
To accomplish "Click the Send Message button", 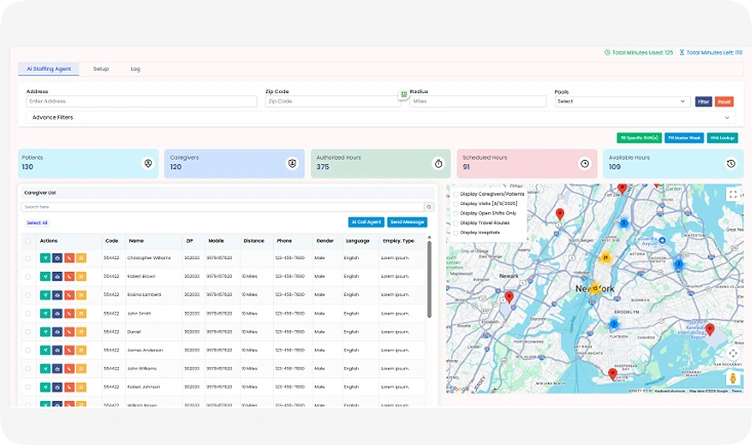I will pyautogui.click(x=407, y=222).
